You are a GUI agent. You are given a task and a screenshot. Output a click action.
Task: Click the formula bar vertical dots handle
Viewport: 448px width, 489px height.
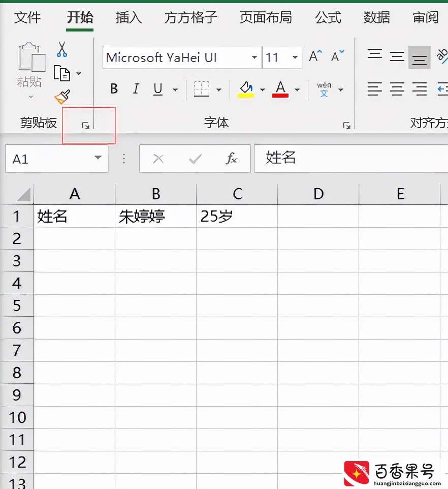(124, 159)
